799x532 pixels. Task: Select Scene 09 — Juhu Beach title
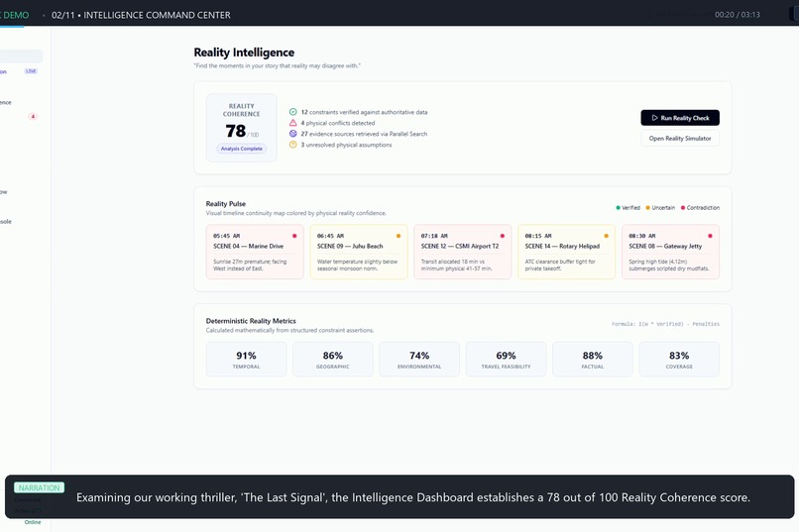pos(350,246)
